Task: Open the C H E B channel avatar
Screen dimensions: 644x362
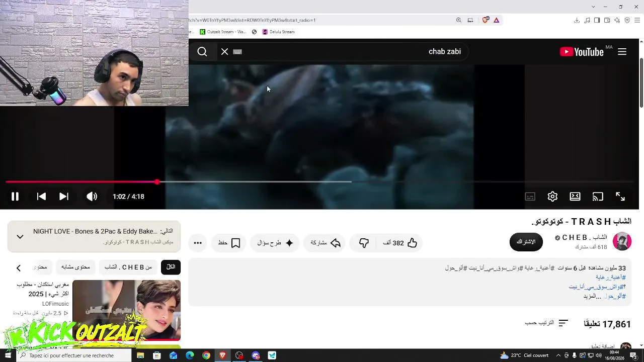Action: (622, 241)
